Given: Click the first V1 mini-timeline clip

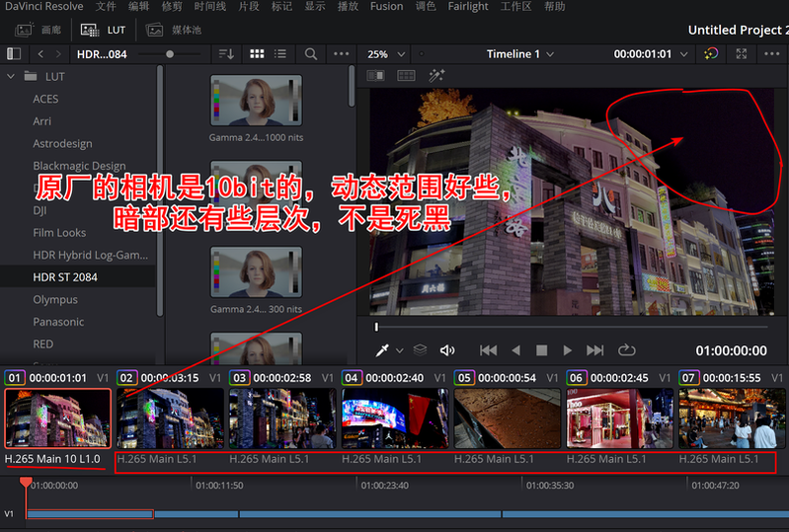Looking at the screenshot, I should [90, 514].
